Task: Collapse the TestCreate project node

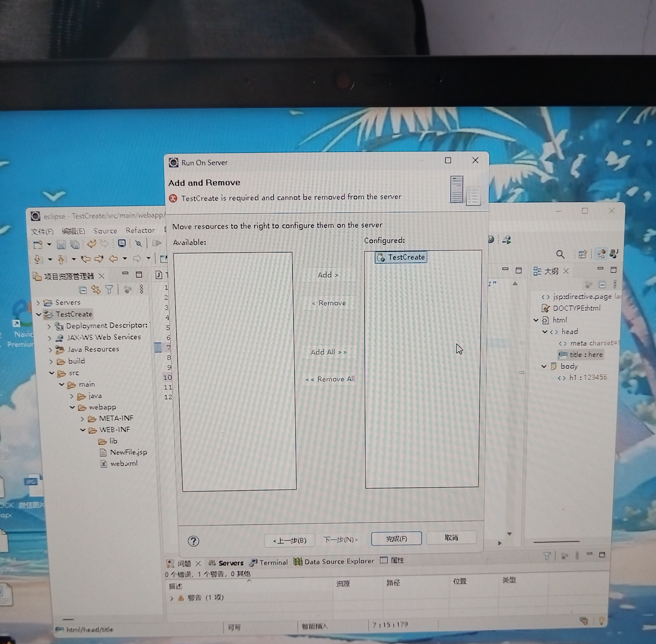Action: tap(38, 314)
